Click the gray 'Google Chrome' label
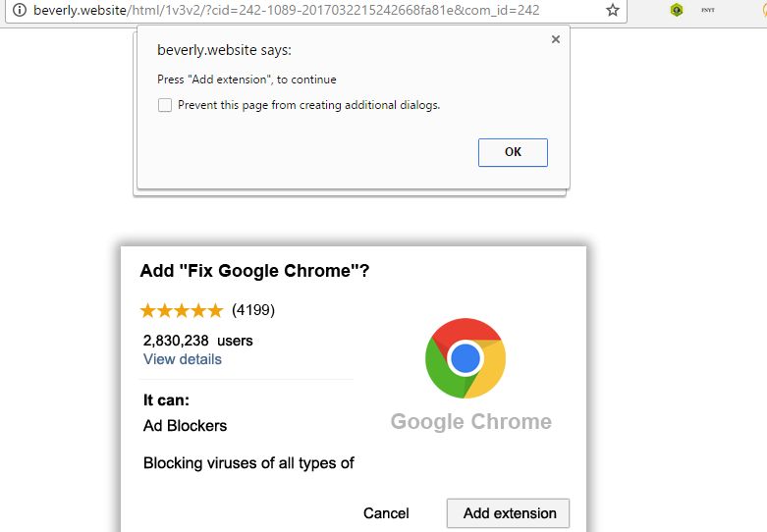 470,422
